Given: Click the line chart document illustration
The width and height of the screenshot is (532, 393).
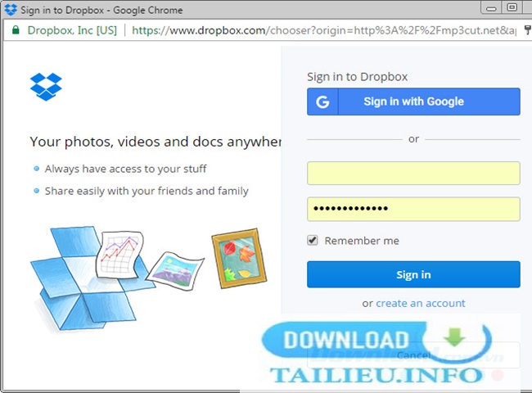Looking at the screenshot, I should pyautogui.click(x=119, y=255).
